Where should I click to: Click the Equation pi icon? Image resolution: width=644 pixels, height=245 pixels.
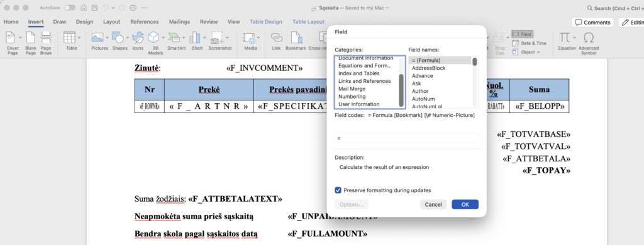click(x=565, y=38)
